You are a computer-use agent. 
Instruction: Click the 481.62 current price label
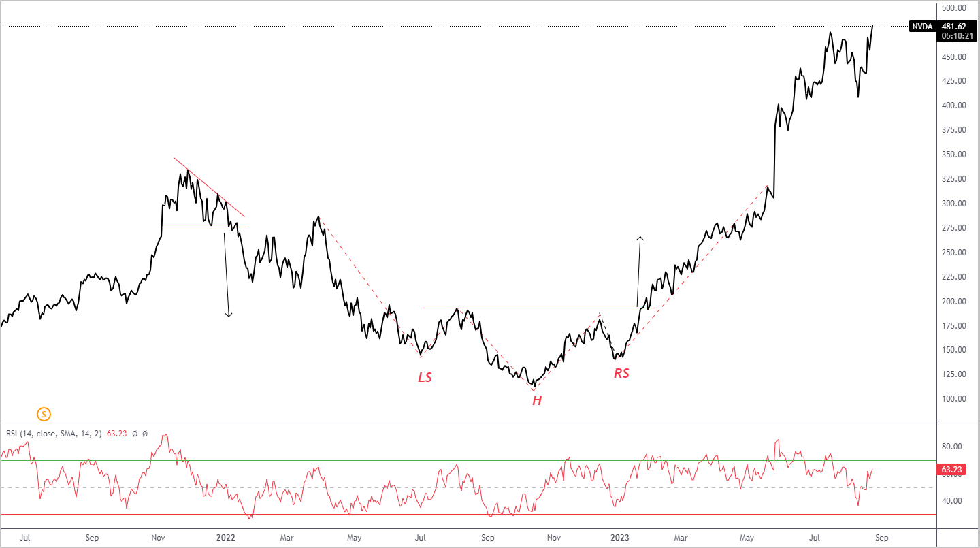[x=953, y=27]
